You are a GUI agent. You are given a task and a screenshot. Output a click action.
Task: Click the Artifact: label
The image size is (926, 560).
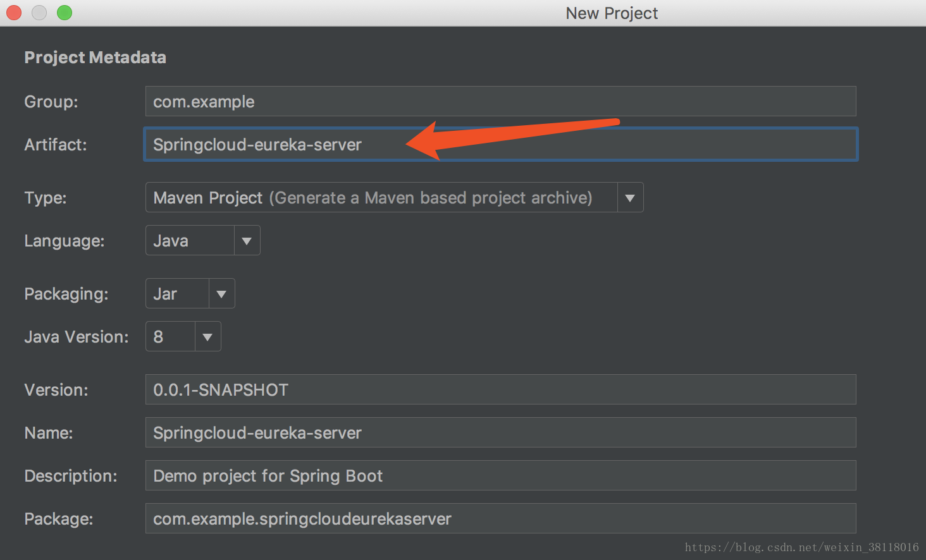[56, 145]
